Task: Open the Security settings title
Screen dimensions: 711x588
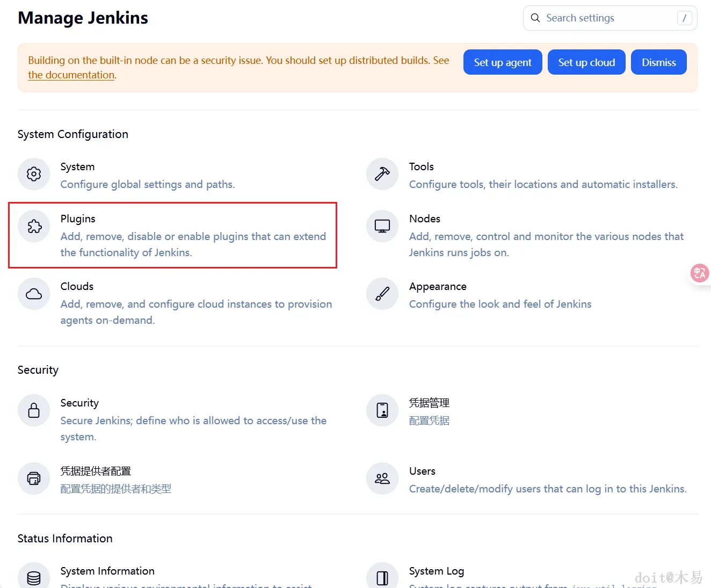Action: (x=79, y=403)
